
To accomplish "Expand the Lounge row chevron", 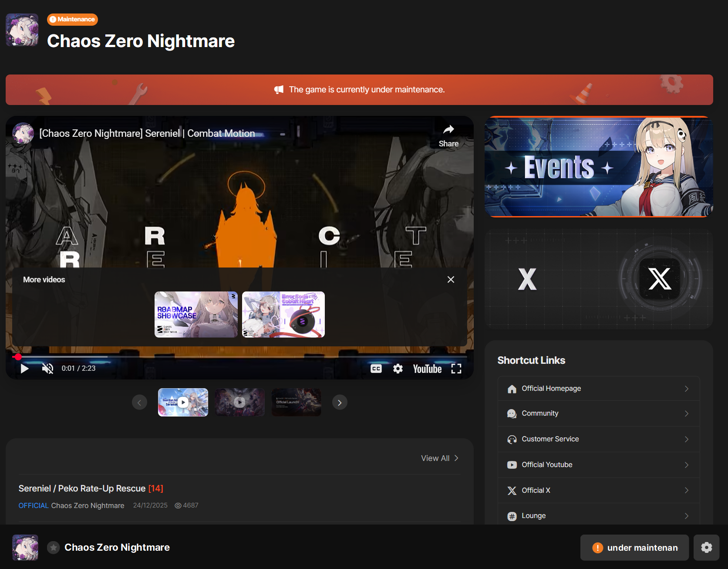I will point(687,516).
